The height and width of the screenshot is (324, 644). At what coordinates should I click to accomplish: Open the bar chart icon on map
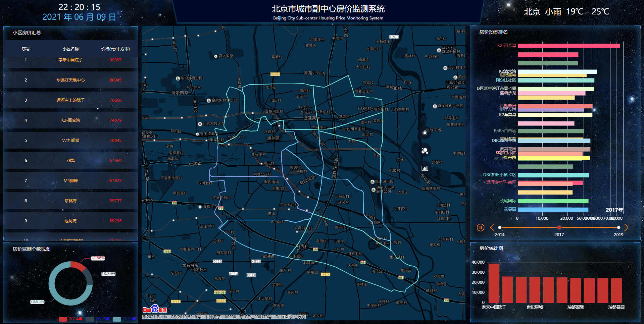(x=425, y=168)
